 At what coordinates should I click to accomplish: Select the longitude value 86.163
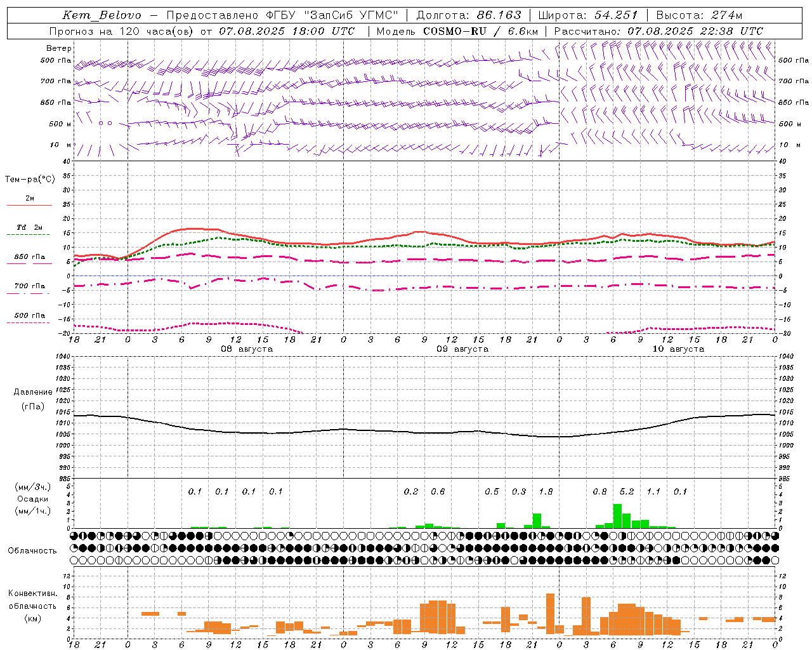(499, 15)
